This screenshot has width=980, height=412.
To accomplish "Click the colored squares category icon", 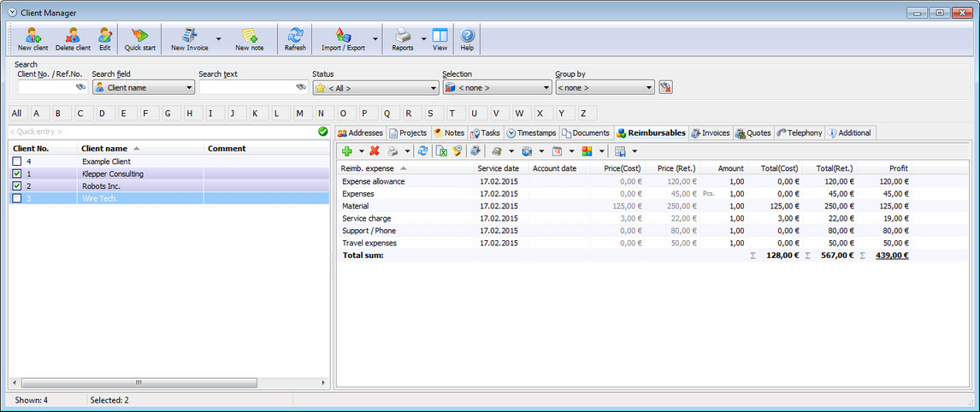I will coord(587,150).
